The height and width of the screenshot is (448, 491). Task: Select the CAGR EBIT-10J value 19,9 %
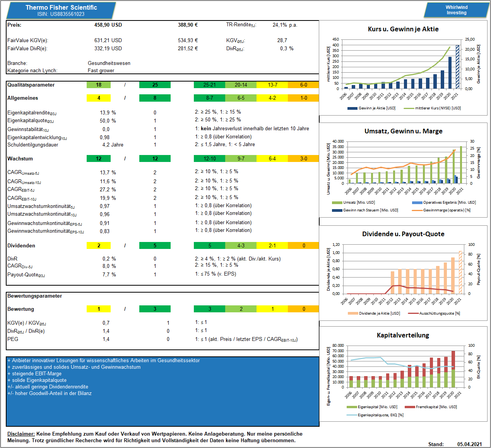(x=108, y=198)
